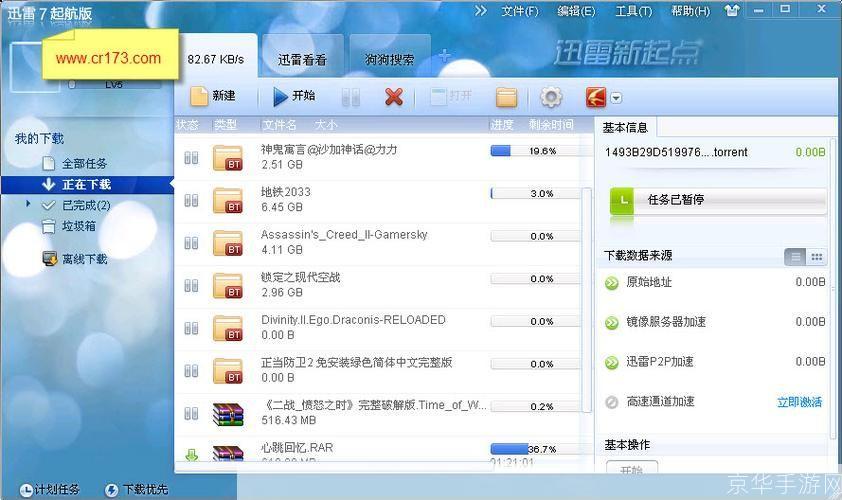Expand the hidden menus double-chevron in the title bar
842x500 pixels.
tap(481, 11)
